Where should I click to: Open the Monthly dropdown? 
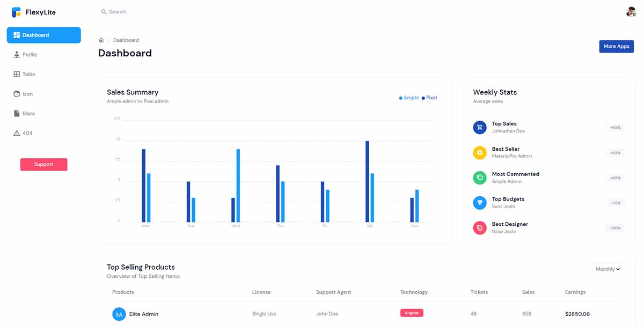click(x=608, y=269)
